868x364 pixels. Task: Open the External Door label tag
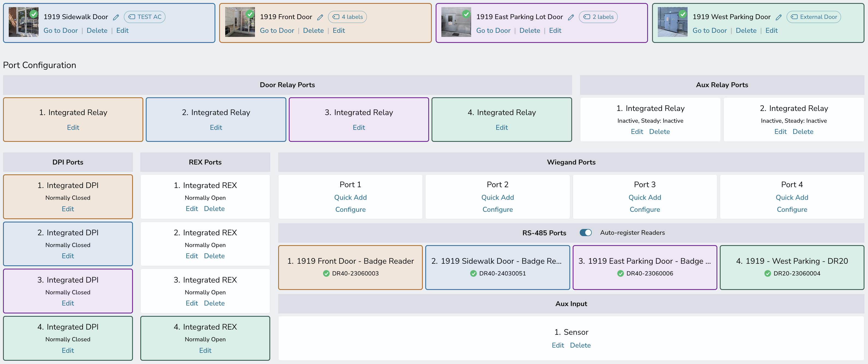click(x=813, y=17)
